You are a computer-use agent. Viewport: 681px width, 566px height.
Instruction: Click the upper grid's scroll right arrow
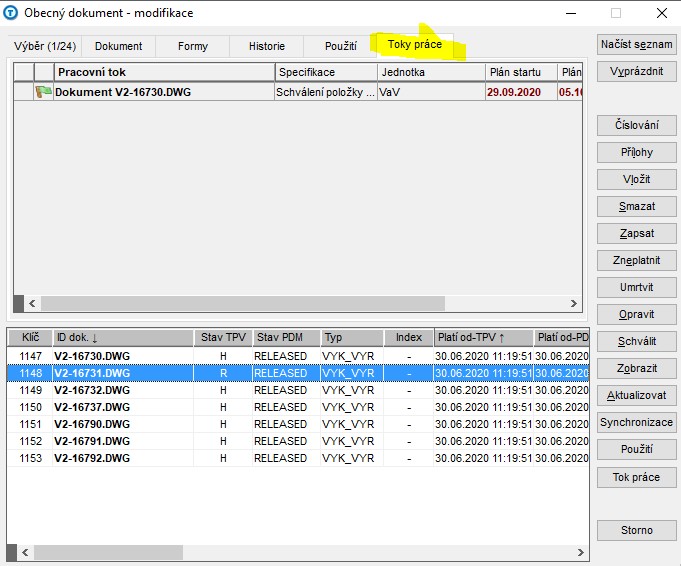point(574,303)
